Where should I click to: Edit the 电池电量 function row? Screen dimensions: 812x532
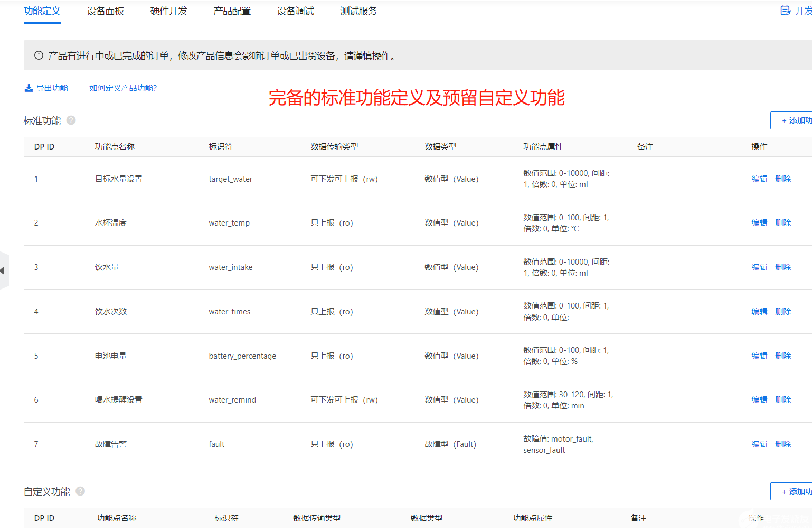coord(759,356)
